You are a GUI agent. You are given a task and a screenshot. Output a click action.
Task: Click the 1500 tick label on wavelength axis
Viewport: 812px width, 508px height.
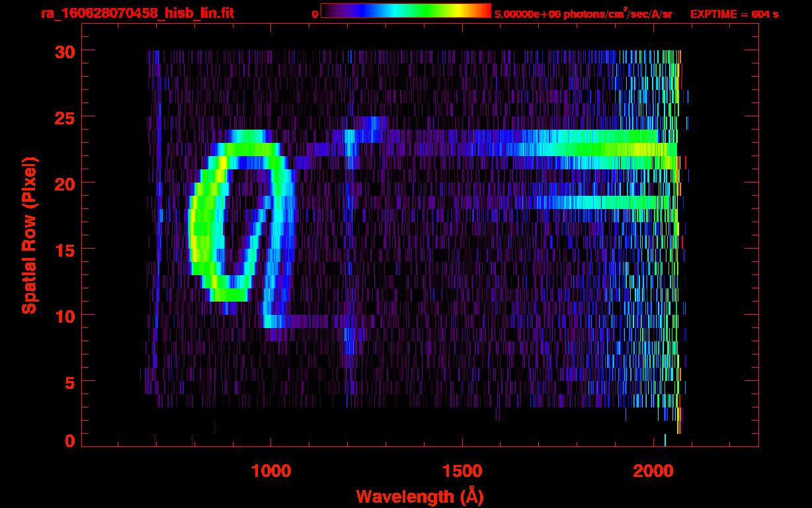coord(462,471)
